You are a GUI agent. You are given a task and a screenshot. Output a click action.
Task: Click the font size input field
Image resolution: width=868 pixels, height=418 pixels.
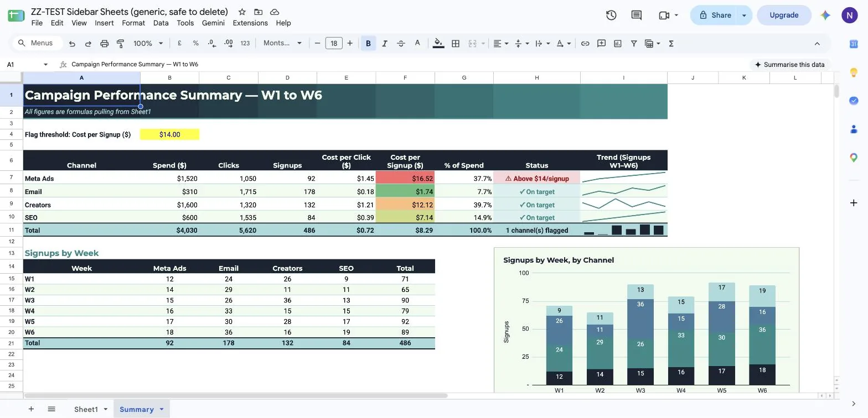[x=334, y=43]
